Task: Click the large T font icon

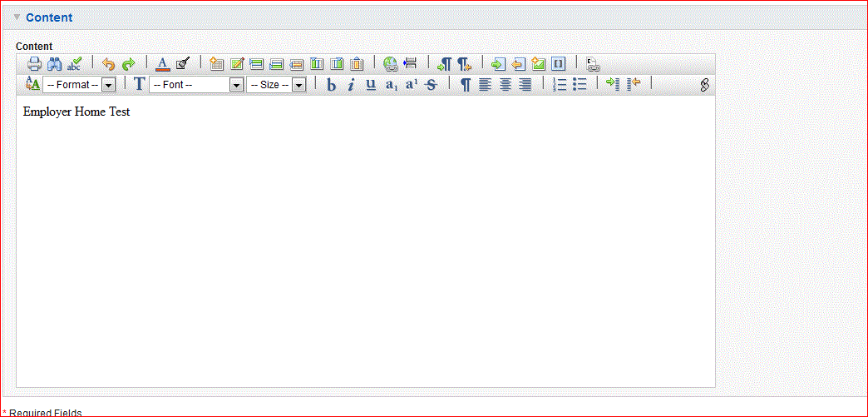Action: [140, 84]
